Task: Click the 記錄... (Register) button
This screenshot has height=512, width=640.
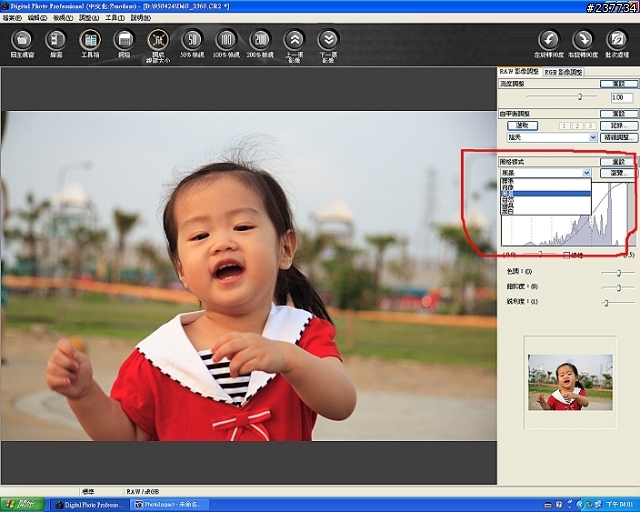Action: point(619,126)
